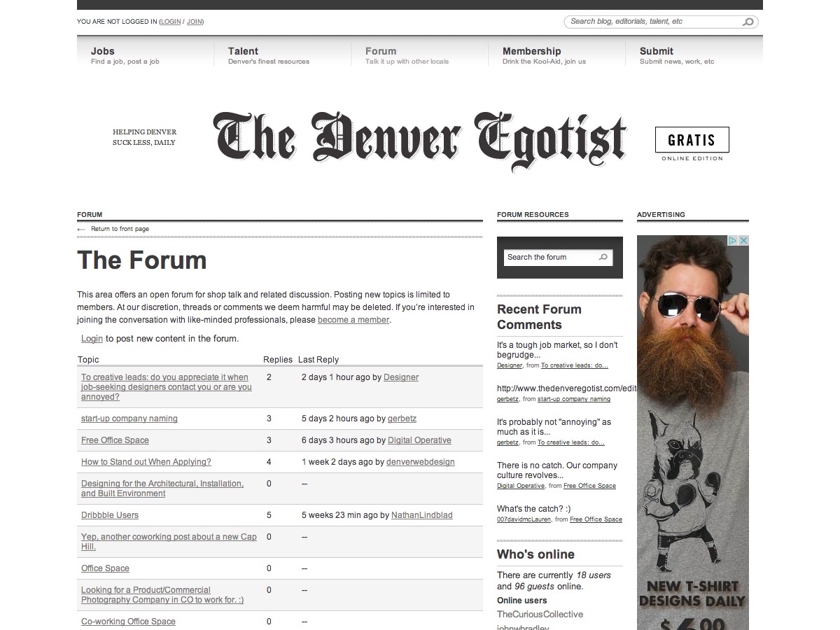Open the Co-working Office Space topic
The image size is (840, 630).
tap(128, 622)
